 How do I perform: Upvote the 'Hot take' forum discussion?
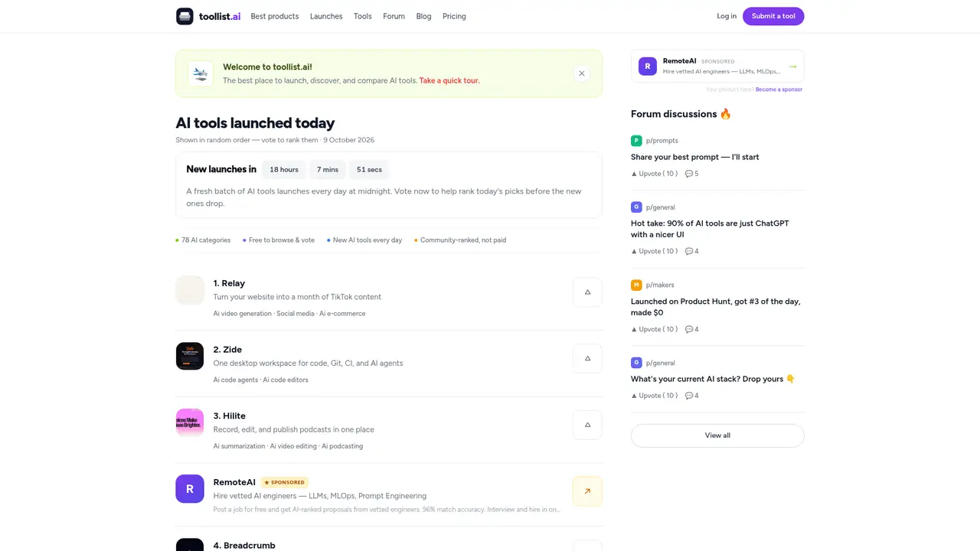654,251
